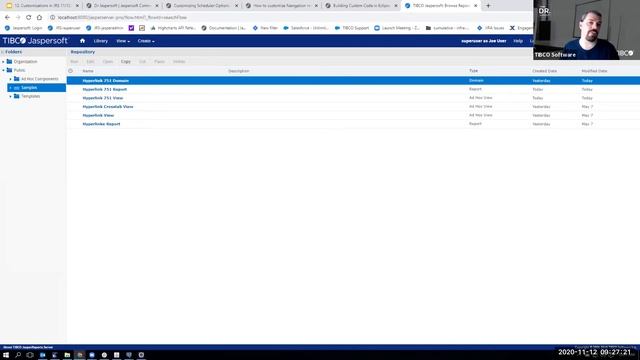Click the Run toolbar button
640x360 pixels.
(x=74, y=62)
